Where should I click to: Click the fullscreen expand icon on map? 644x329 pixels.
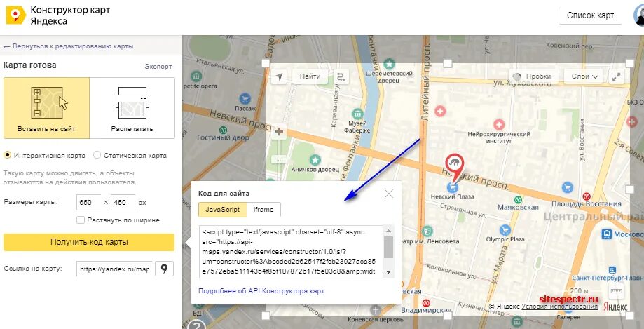[x=616, y=76]
